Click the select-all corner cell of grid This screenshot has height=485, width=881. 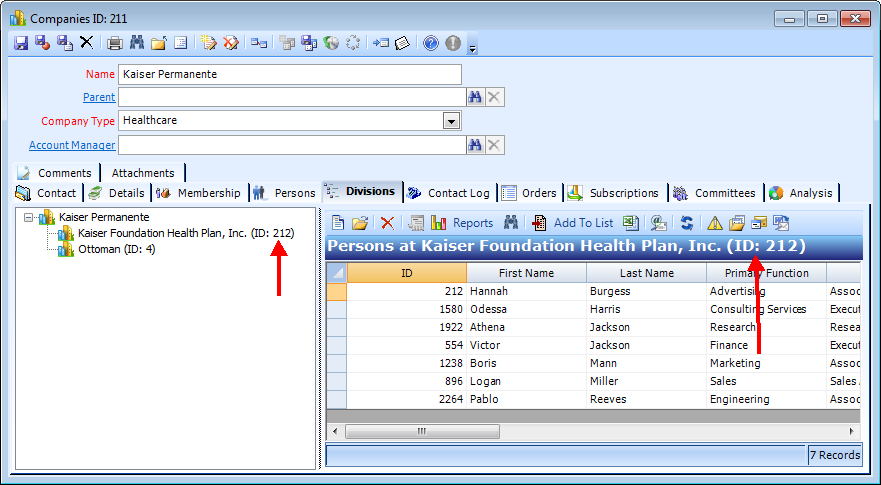(x=337, y=273)
